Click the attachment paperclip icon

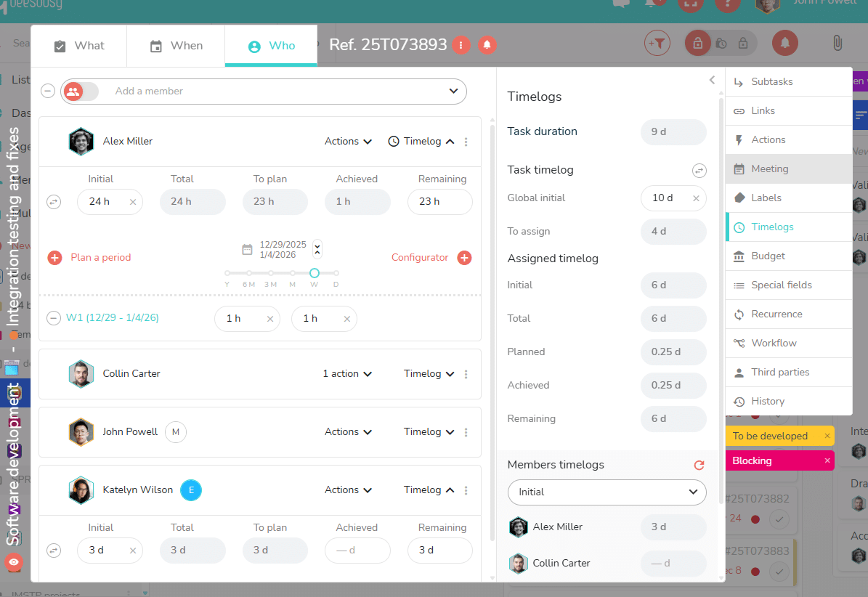(x=837, y=43)
